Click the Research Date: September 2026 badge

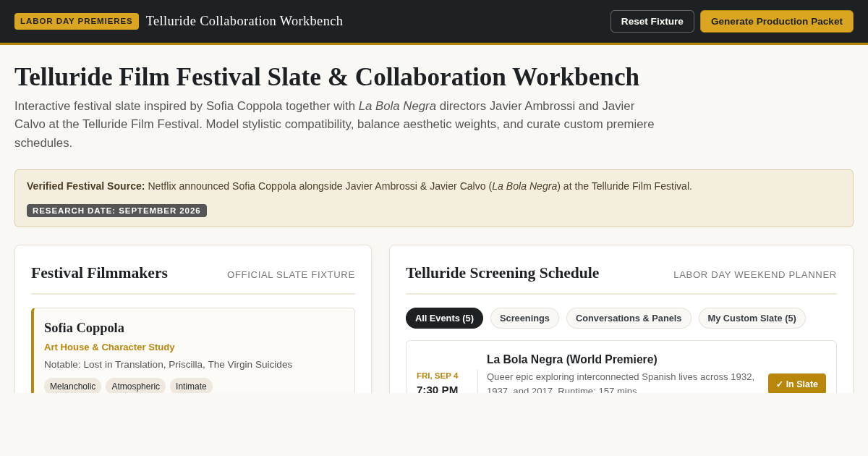tap(116, 211)
